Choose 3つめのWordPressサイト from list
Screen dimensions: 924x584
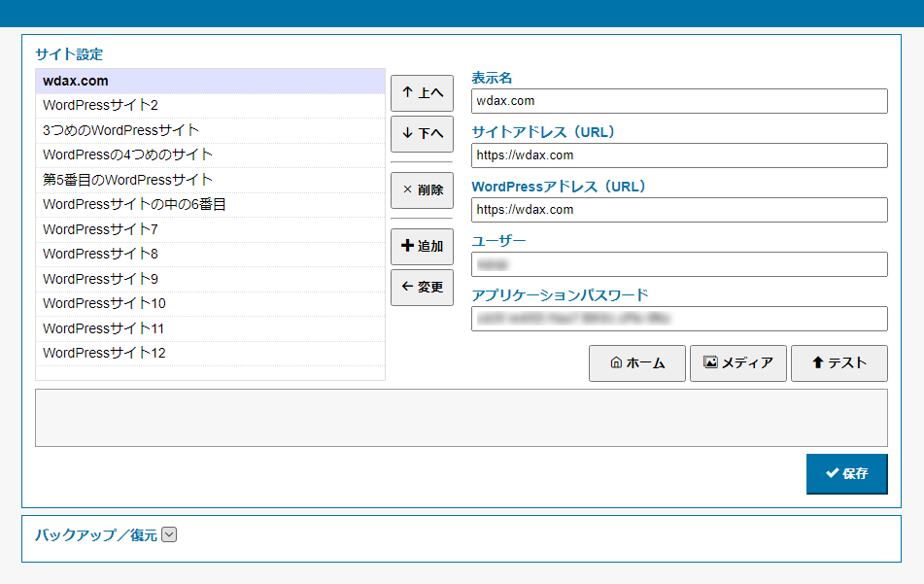click(x=210, y=130)
